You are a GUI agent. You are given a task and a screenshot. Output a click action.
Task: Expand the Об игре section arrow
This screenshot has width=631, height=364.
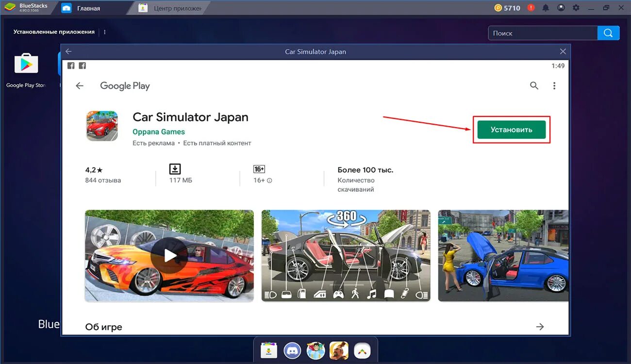540,327
